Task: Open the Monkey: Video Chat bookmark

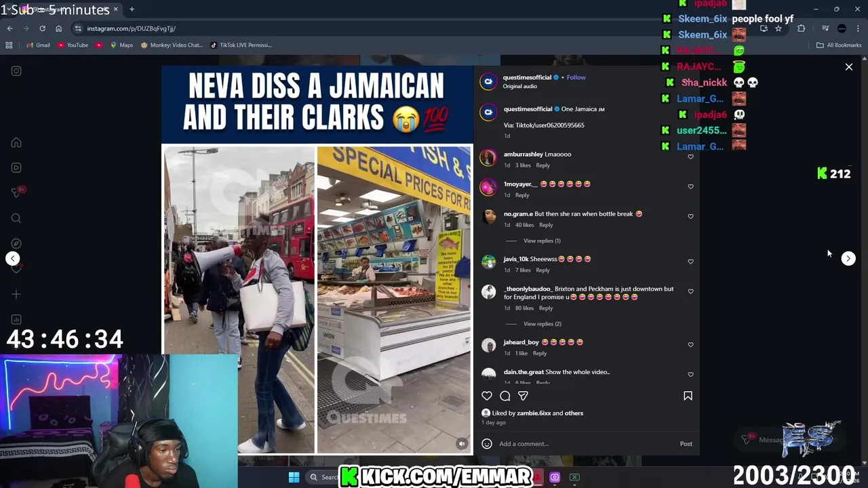Action: pos(172,45)
